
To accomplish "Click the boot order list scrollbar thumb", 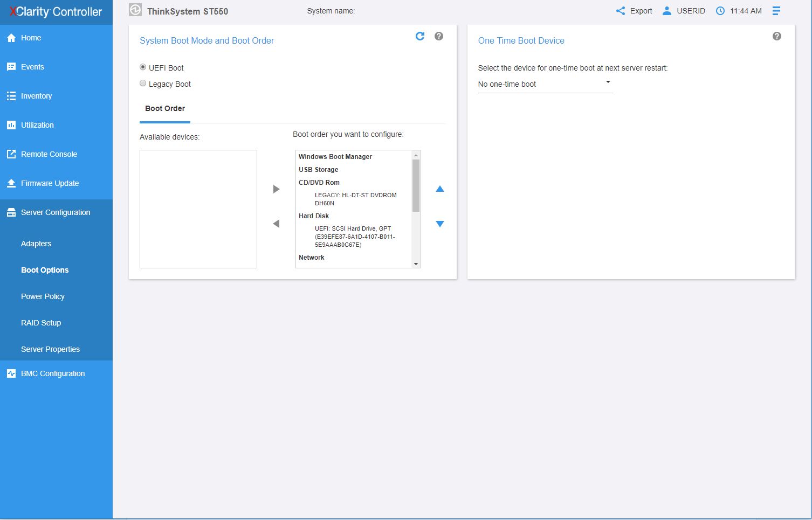I will pos(416,186).
